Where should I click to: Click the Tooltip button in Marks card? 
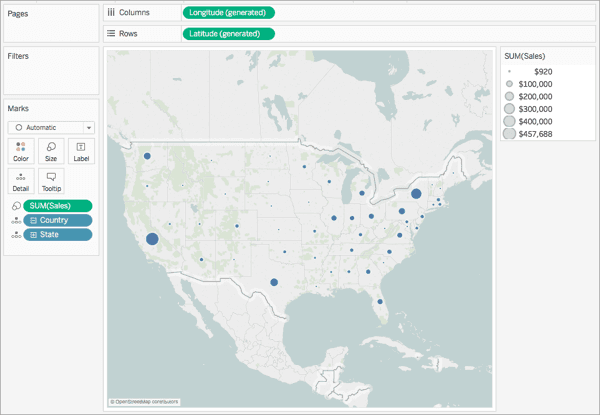coord(51,181)
